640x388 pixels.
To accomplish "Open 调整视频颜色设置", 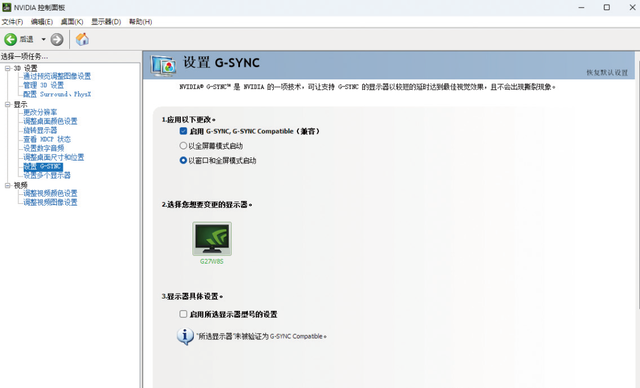I will click(x=50, y=193).
